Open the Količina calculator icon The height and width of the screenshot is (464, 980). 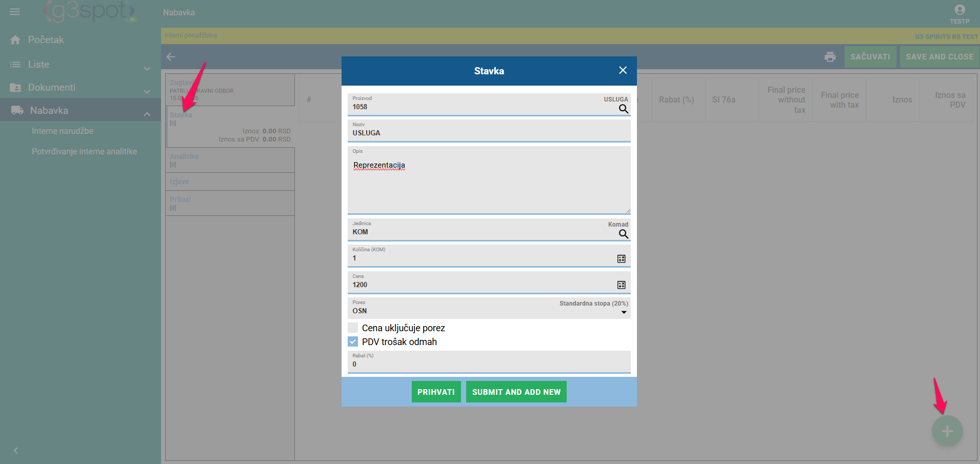point(621,259)
